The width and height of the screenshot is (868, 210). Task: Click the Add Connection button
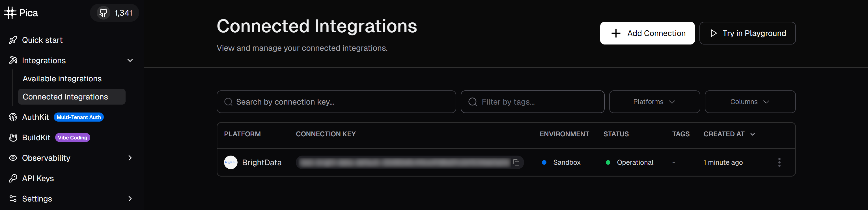(647, 33)
